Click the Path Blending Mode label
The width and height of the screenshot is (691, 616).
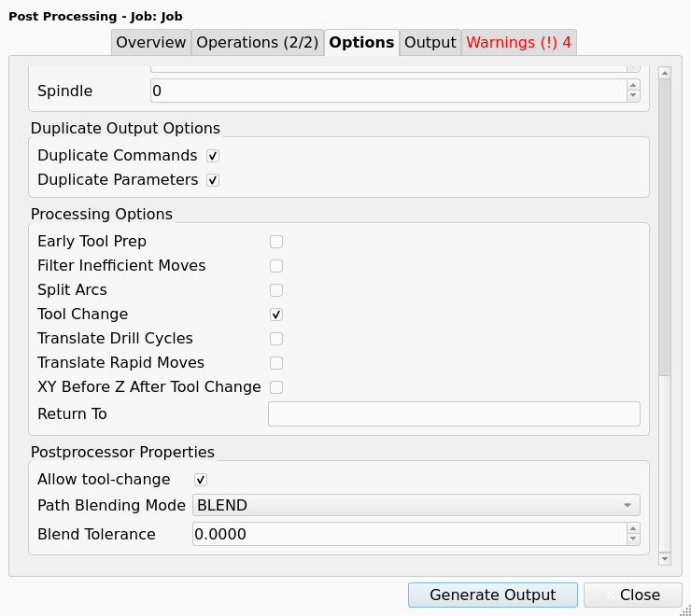coord(111,506)
